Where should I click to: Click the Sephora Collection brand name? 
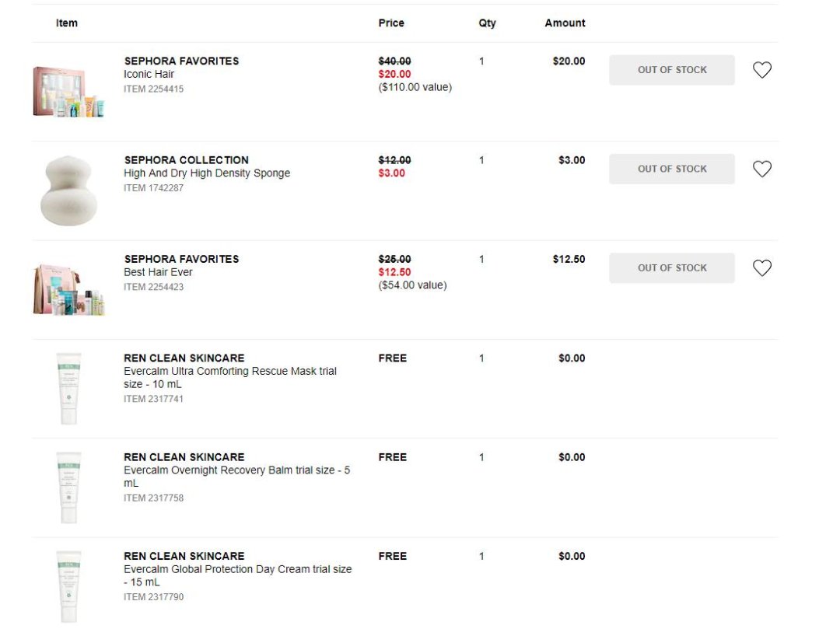click(186, 160)
